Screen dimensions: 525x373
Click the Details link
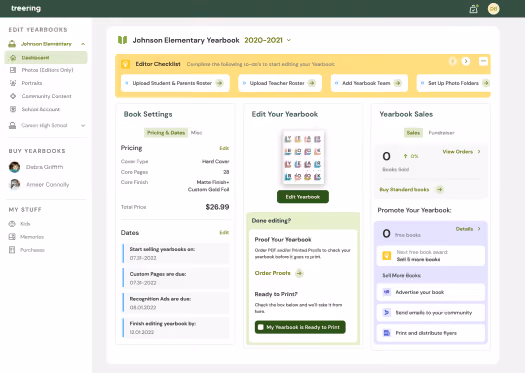(464, 229)
